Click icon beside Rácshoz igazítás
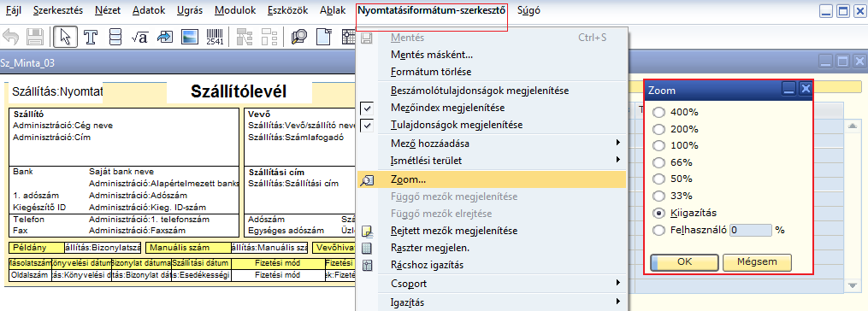This screenshot has height=311, width=868. (x=367, y=265)
